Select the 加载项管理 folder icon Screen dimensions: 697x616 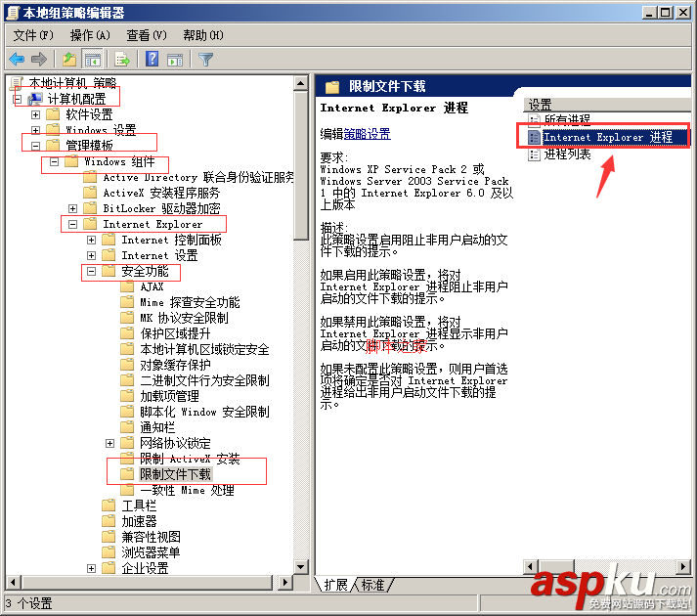point(127,396)
